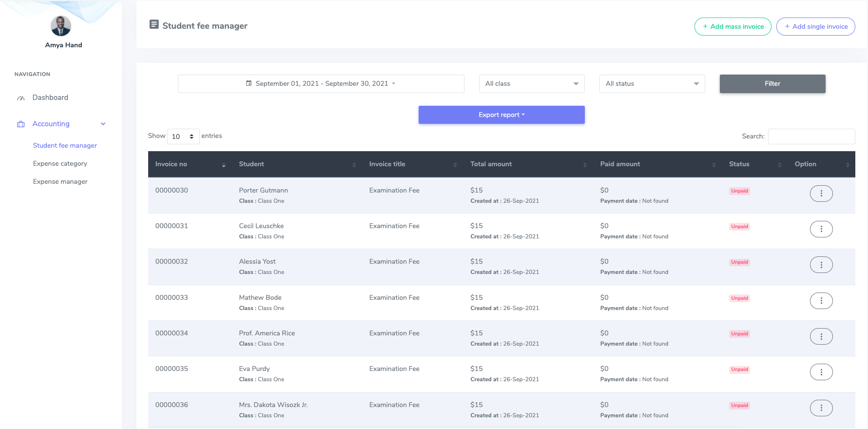Open Expense manager in sidebar

tap(60, 182)
